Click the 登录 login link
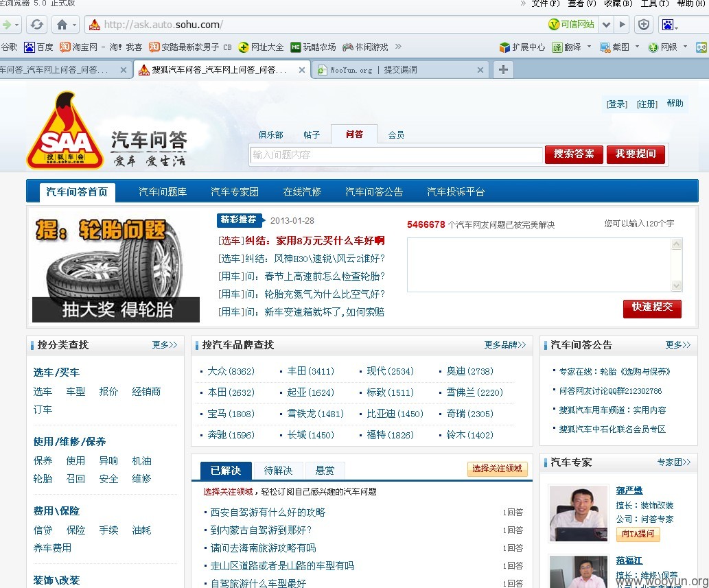This screenshot has height=588, width=709. [x=617, y=104]
